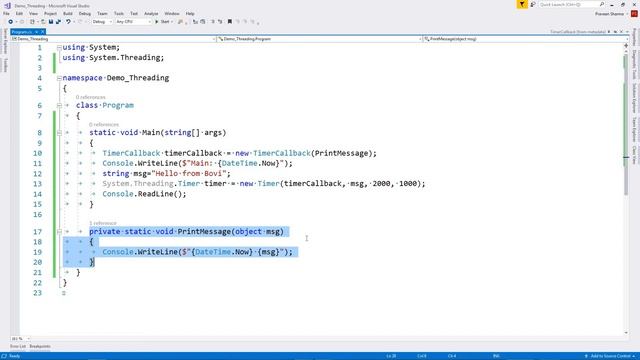Viewport: 640px width, 360px height.
Task: Click the find in files toolbar icon
Action: pos(180,22)
